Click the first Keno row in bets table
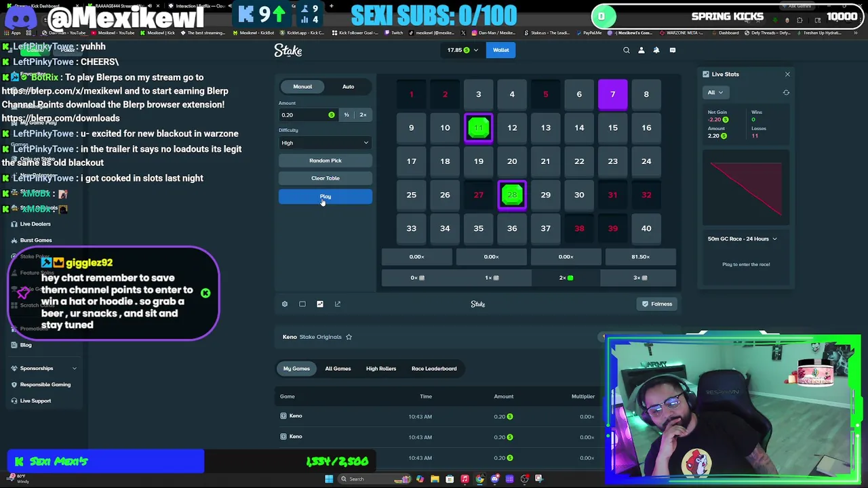The image size is (868, 488). pos(441,417)
